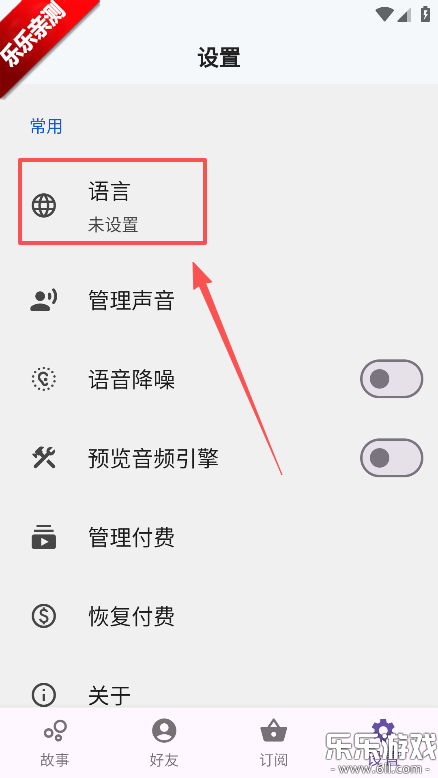Tap the 管理付费 text entry
The height and width of the screenshot is (778, 438).
coord(131,537)
